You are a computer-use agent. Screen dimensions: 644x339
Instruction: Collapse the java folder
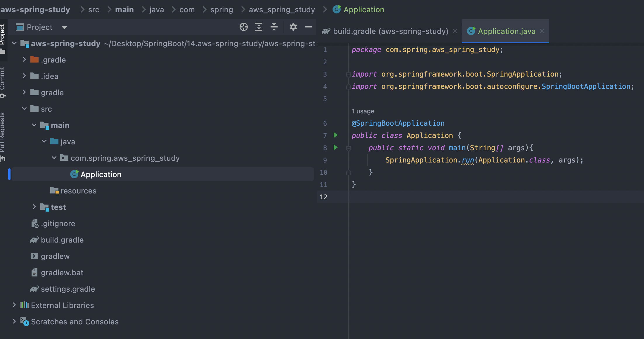44,141
